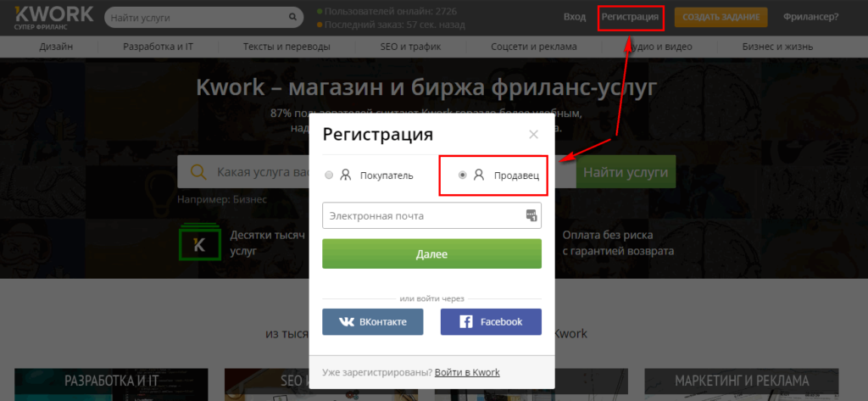This screenshot has width=868, height=401.
Task: Click the Регистрация link in header
Action: [631, 17]
